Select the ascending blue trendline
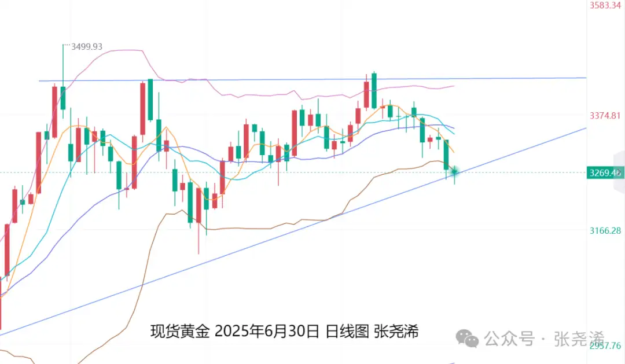Image resolution: width=625 pixels, height=364 pixels. [293, 231]
